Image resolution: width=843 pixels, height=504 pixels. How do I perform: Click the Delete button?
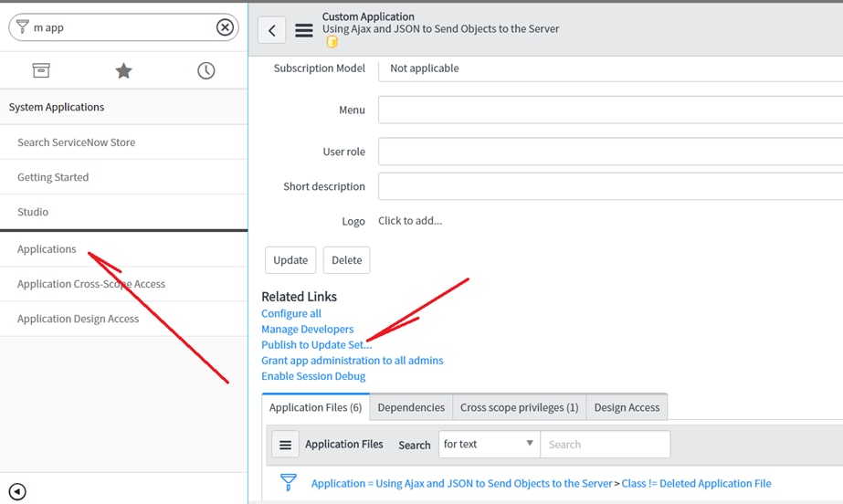(347, 260)
